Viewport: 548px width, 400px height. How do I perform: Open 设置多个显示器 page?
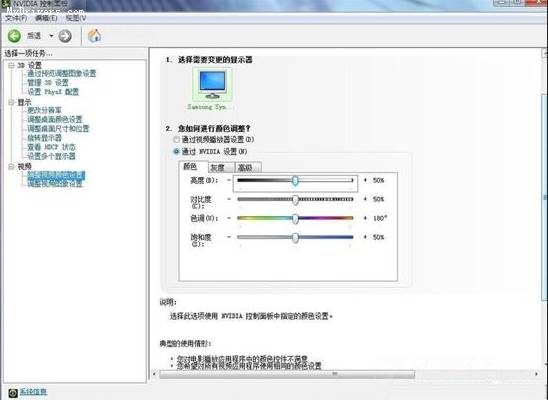(51, 156)
